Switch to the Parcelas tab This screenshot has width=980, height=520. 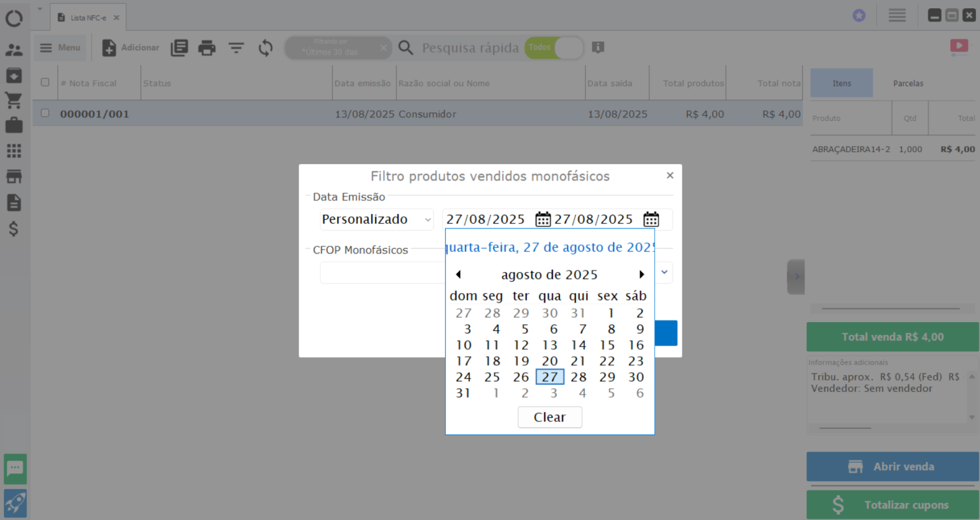[908, 83]
